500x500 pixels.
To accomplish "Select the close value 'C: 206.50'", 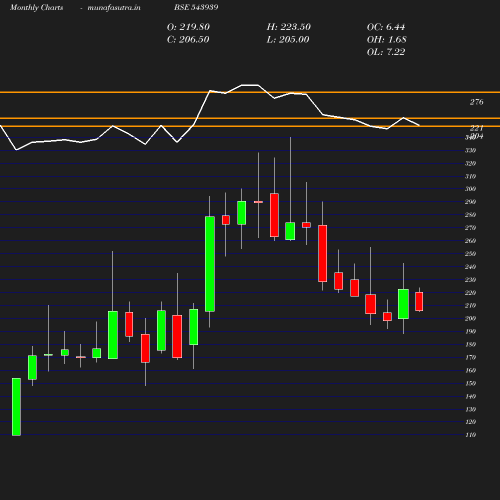I will tap(188, 39).
